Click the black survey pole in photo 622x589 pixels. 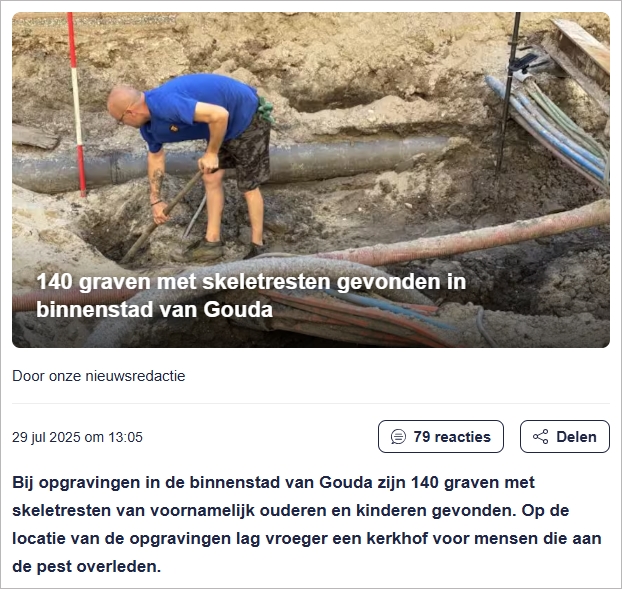point(508,93)
